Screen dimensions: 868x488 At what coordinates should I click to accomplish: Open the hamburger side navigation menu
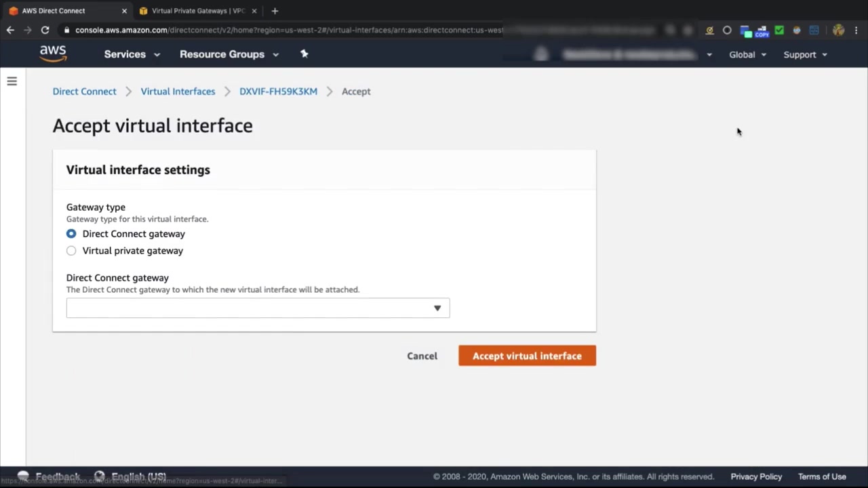tap(12, 81)
